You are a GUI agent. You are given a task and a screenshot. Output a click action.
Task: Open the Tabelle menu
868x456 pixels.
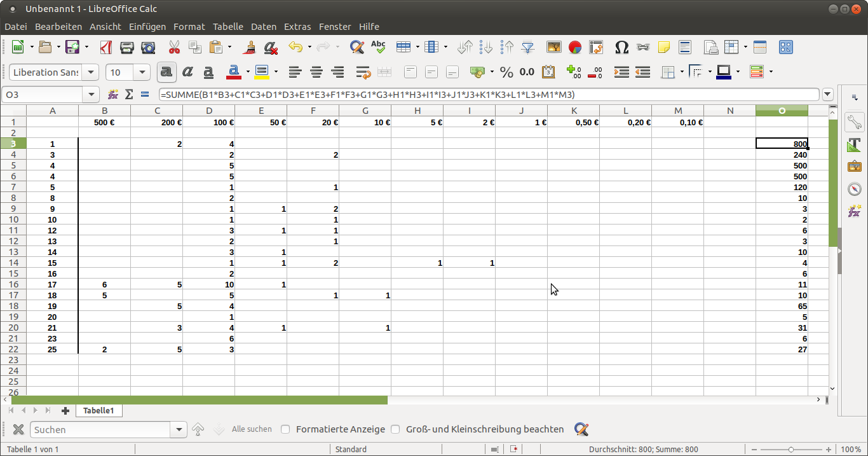(x=228, y=27)
